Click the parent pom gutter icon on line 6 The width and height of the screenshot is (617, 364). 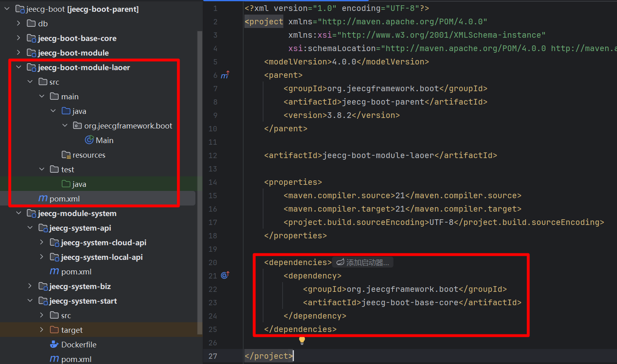point(225,75)
